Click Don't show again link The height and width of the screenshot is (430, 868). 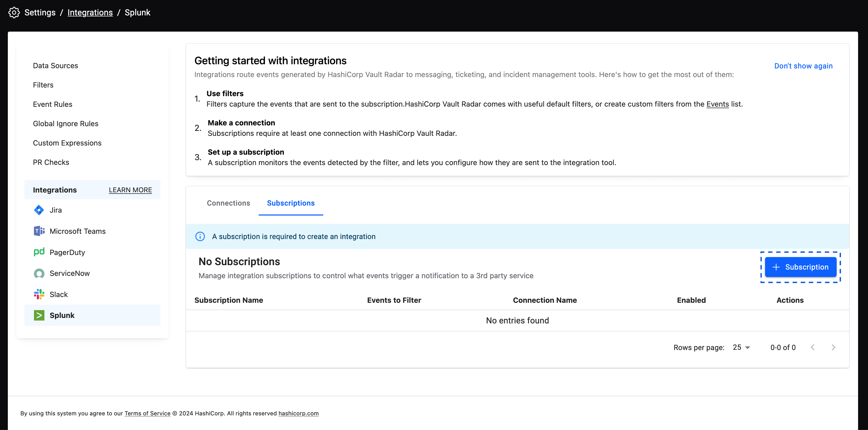(803, 66)
